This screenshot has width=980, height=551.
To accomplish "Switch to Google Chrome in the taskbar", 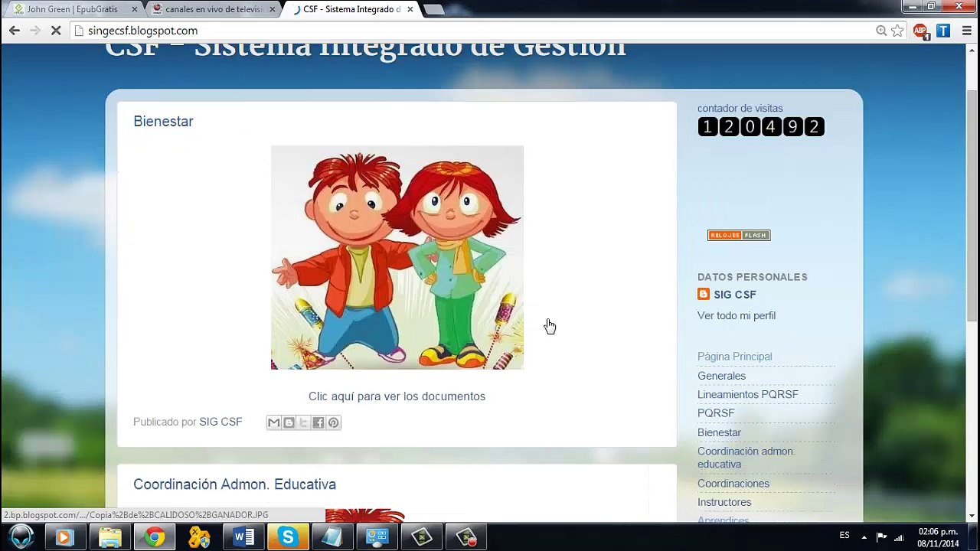I will click(155, 537).
